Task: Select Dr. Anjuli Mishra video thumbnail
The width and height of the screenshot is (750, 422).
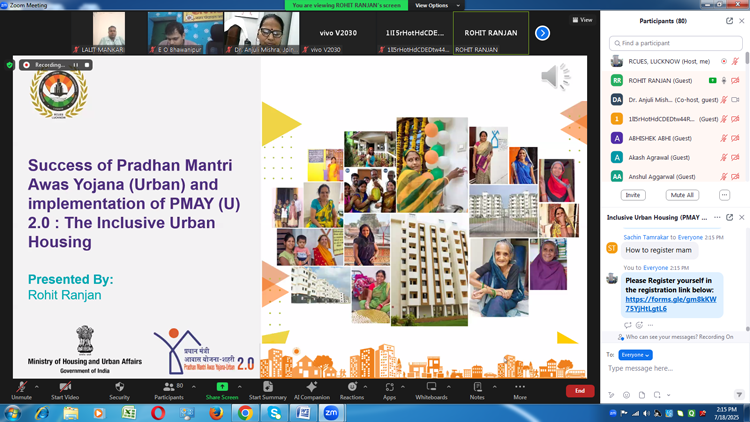Action: pyautogui.click(x=262, y=33)
